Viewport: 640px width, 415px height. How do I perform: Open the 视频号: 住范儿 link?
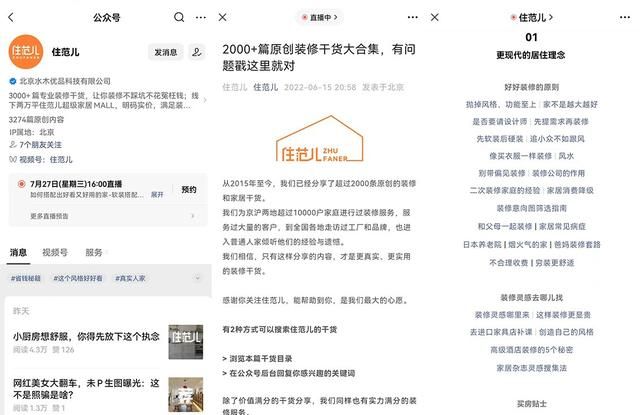click(41, 159)
